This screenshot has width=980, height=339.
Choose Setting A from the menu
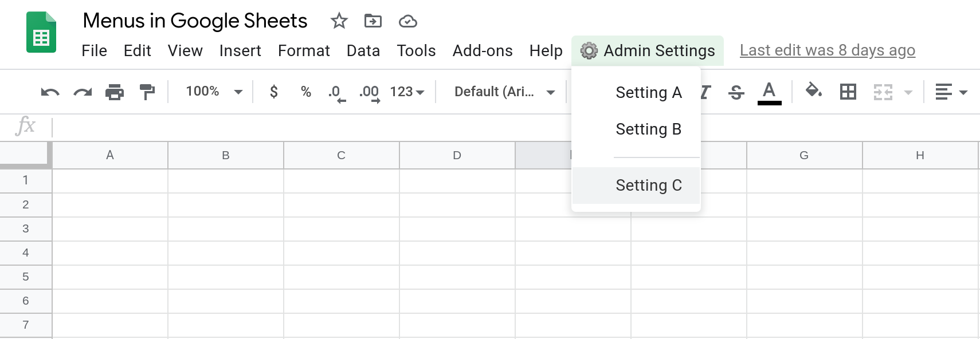(636, 93)
